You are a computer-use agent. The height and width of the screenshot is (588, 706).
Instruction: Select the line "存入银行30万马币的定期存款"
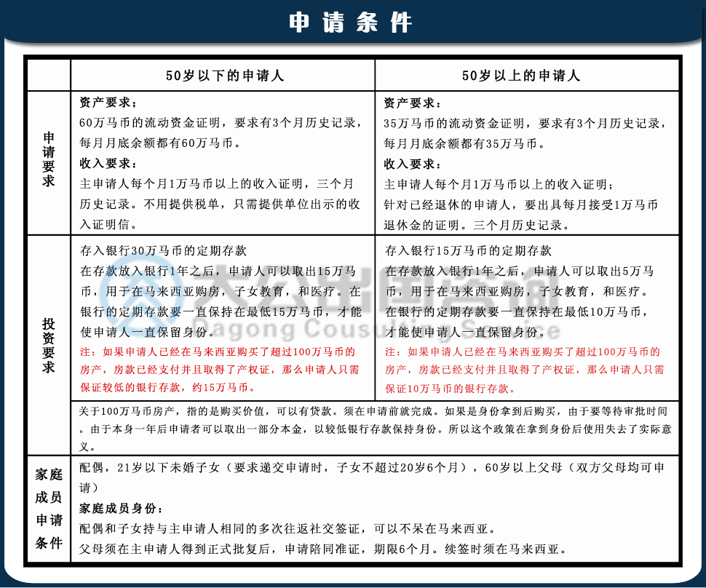164,250
